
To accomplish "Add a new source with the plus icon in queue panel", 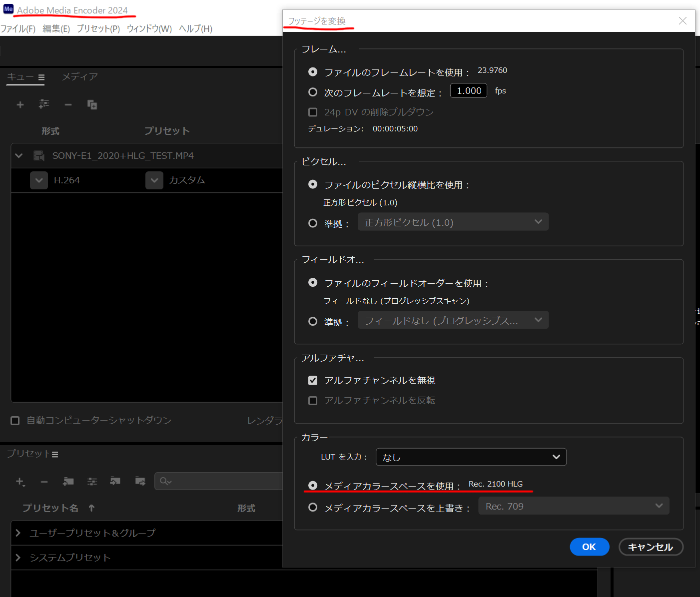I will (20, 104).
